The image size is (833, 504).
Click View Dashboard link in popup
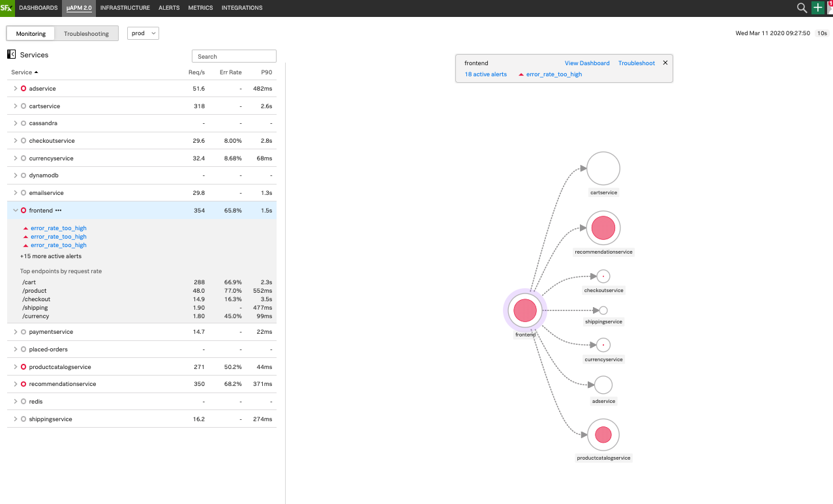587,63
